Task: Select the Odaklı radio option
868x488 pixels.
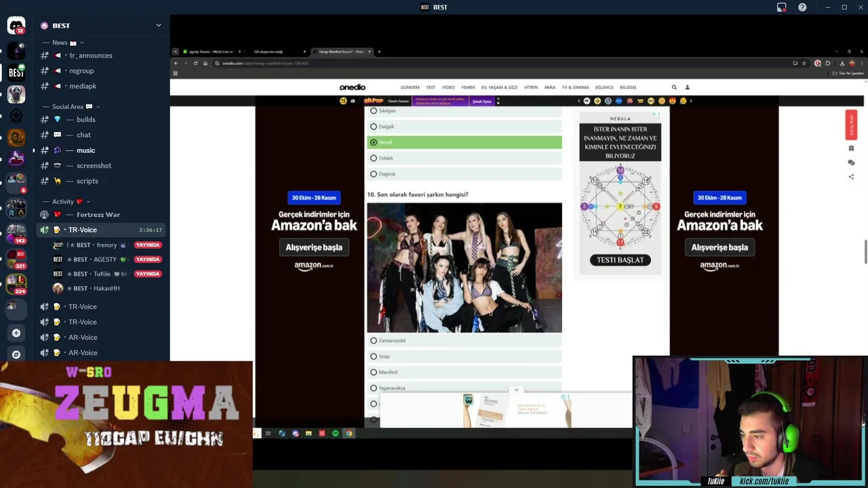Action: pyautogui.click(x=465, y=158)
